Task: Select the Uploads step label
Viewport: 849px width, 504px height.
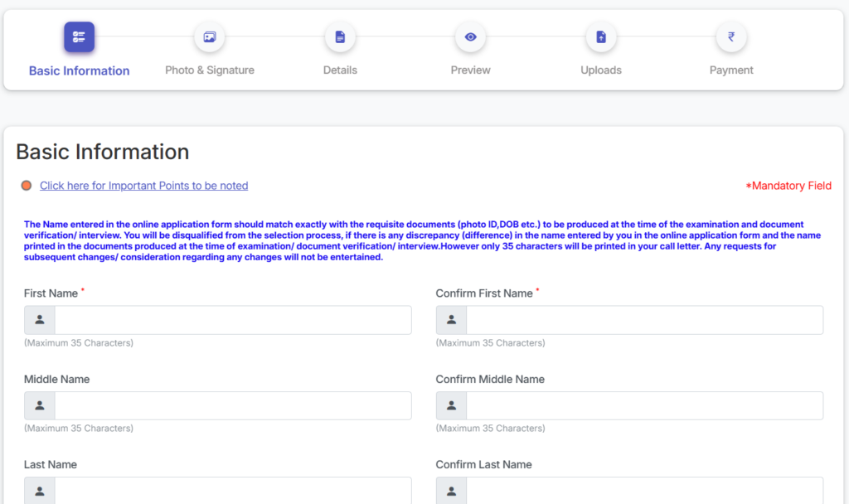Action: [601, 70]
